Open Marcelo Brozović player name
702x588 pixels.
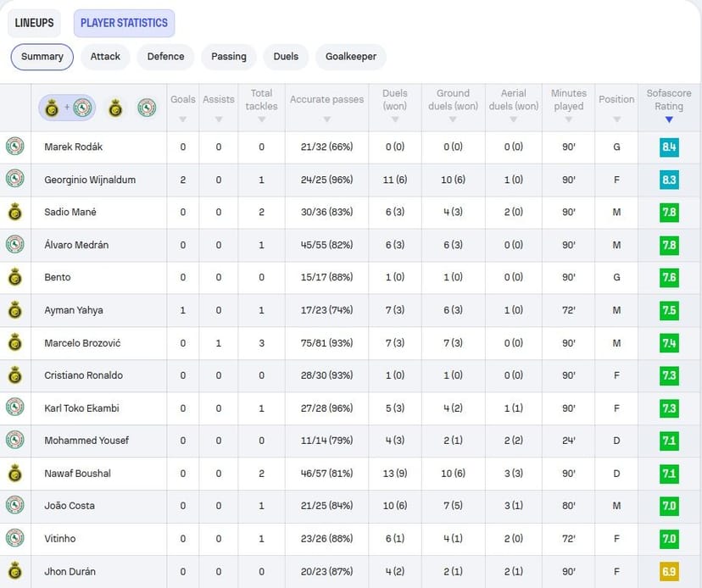coord(82,342)
